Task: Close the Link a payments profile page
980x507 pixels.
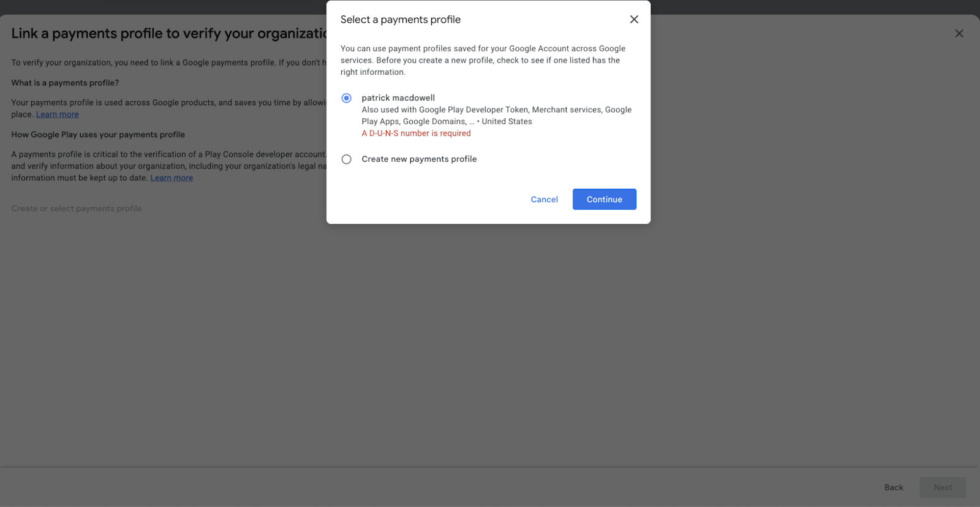Action: pyautogui.click(x=959, y=34)
